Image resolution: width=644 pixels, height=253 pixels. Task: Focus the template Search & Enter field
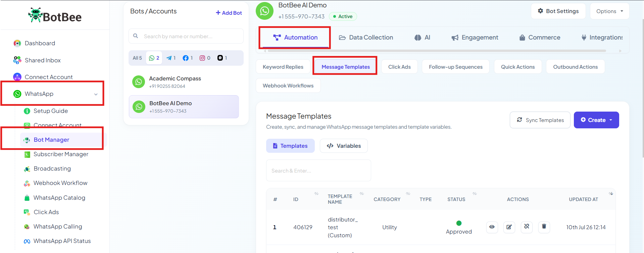pos(318,171)
